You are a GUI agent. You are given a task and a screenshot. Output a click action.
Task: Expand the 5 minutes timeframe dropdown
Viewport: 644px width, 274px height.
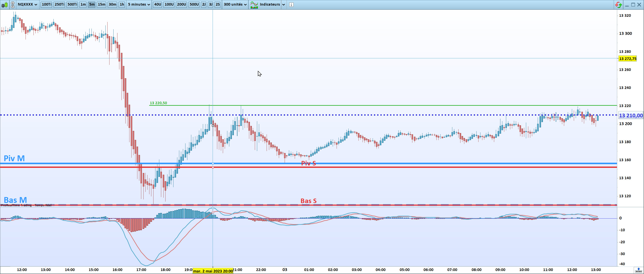tap(139, 5)
